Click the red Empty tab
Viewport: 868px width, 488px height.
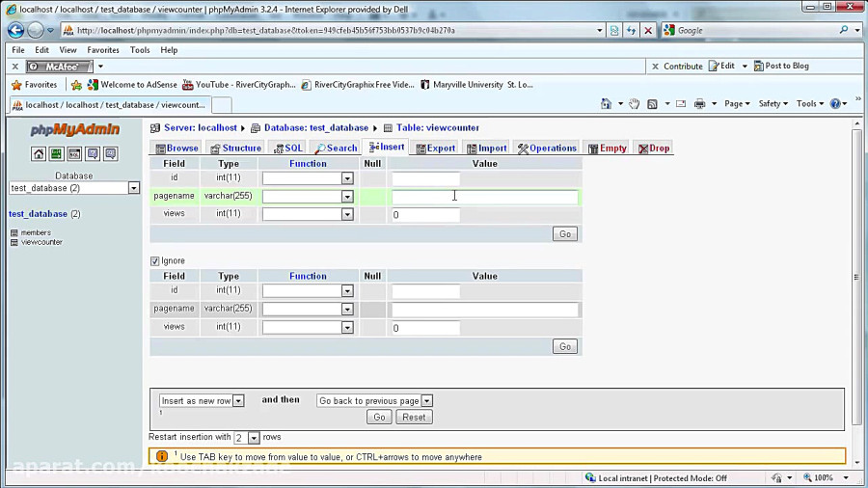point(608,149)
